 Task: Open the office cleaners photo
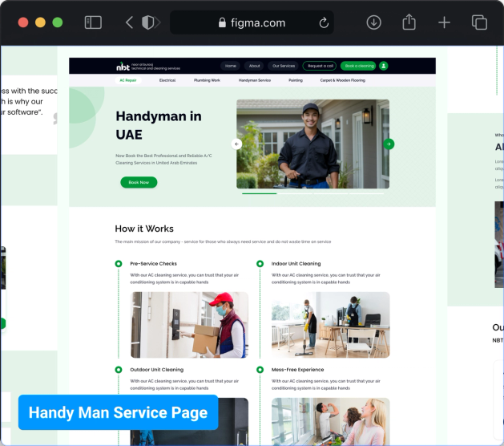coord(330,325)
